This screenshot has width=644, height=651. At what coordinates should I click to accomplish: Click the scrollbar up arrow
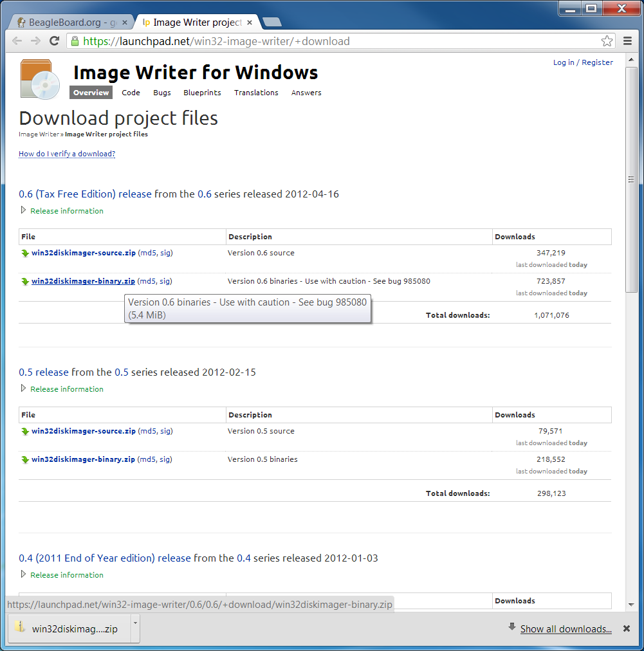coord(631,60)
